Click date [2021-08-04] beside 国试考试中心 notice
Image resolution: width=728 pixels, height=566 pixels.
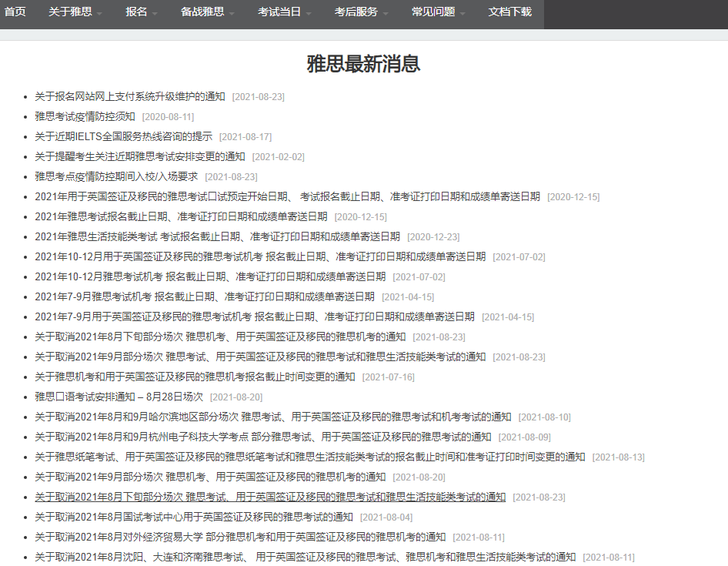pos(386,517)
